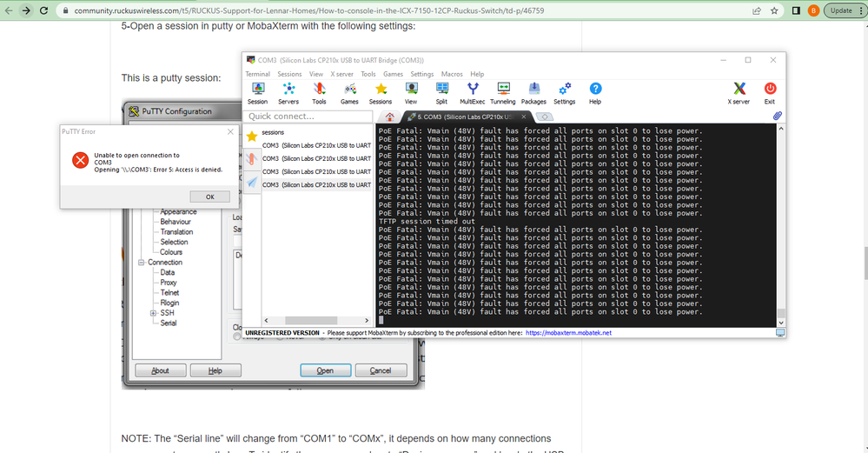Open the Macros menu
The width and height of the screenshot is (868, 453).
point(452,74)
